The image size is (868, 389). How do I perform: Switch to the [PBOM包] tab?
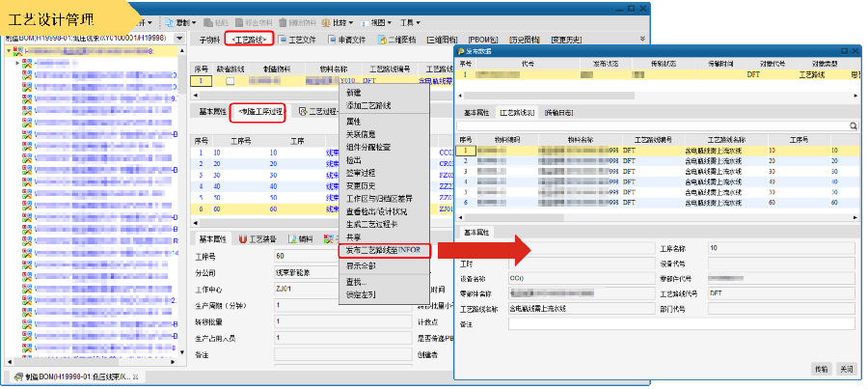(x=483, y=40)
